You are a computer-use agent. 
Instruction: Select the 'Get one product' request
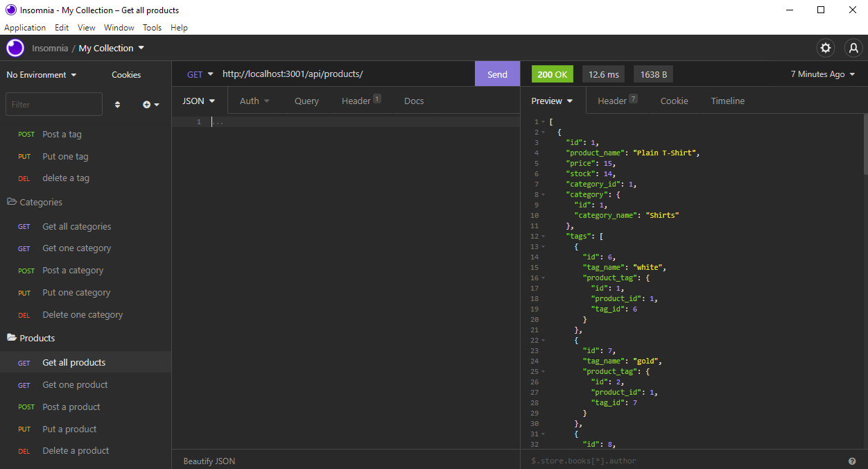(75, 384)
